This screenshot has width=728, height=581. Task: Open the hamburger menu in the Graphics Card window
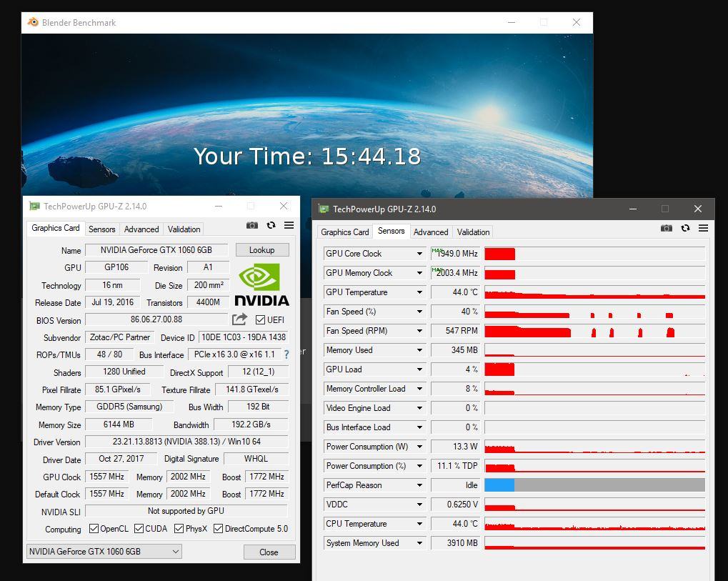pyautogui.click(x=289, y=225)
